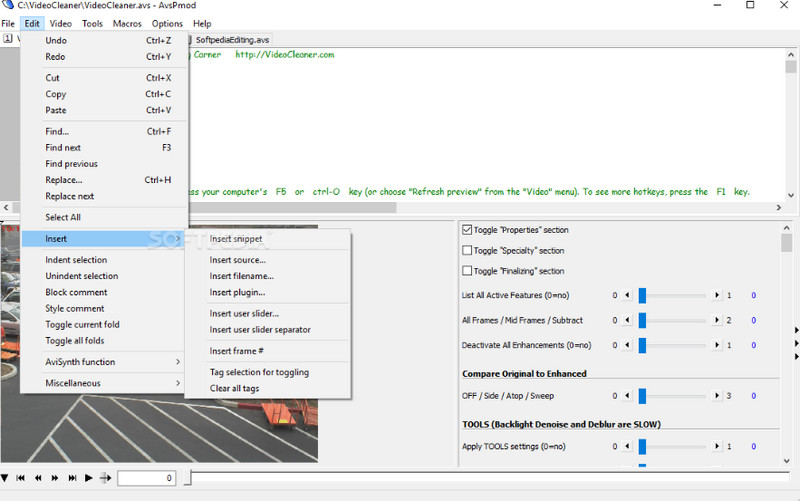Check Toggle "Finalizing" section checkbox
Viewport: 800px width, 501px height.
(467, 271)
